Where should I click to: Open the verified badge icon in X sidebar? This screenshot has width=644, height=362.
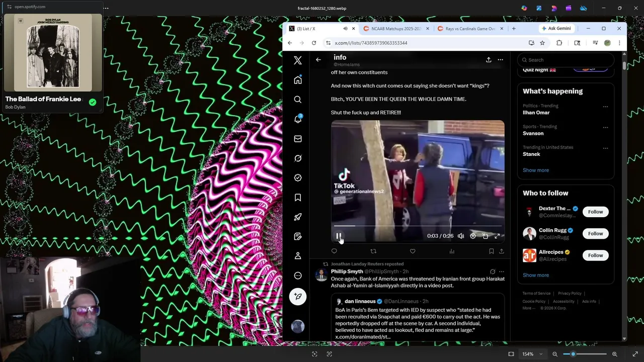click(x=298, y=178)
